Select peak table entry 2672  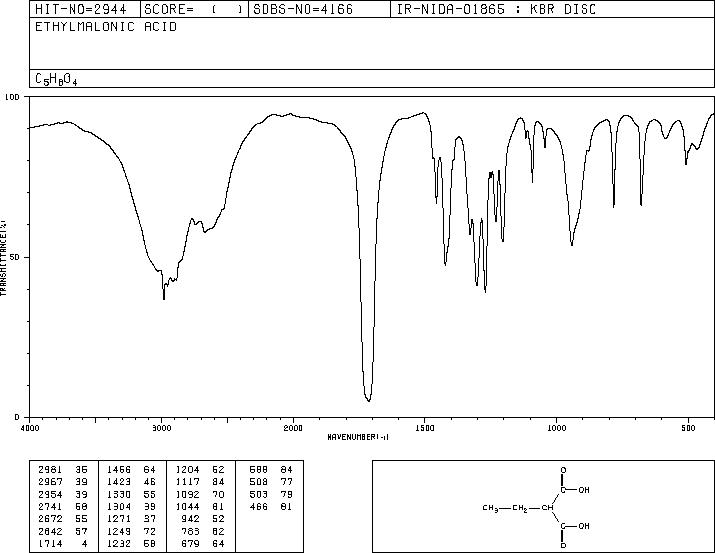(63, 519)
